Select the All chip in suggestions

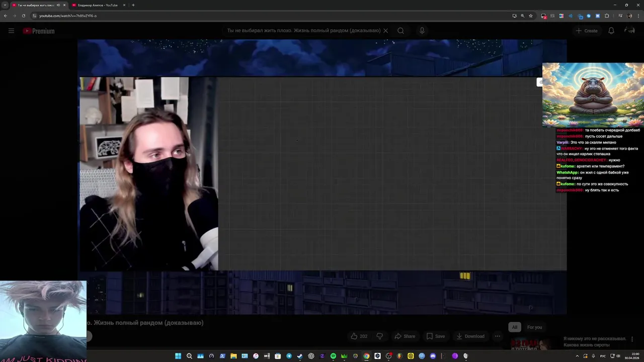[515, 327]
